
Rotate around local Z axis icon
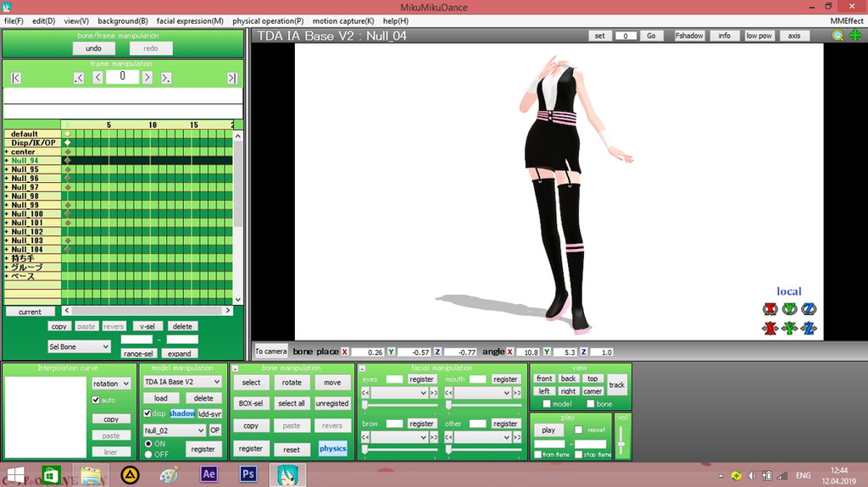coord(809,309)
